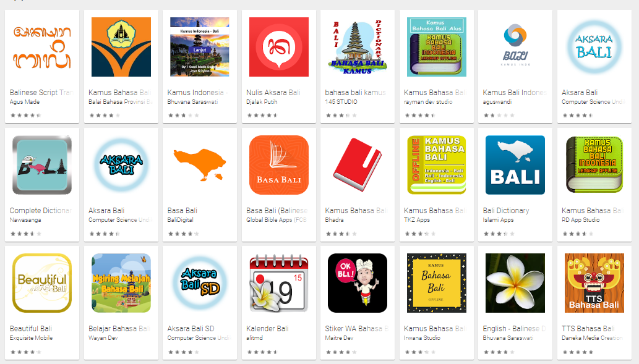This screenshot has width=639, height=364.
Task: Open the Aksara Bali SD icon
Action: pyautogui.click(x=200, y=283)
